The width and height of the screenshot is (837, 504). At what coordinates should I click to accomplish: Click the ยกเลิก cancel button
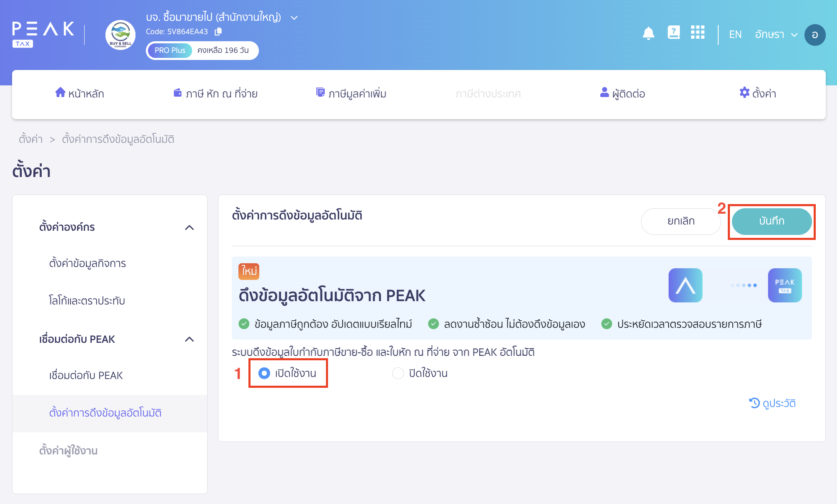click(x=681, y=221)
